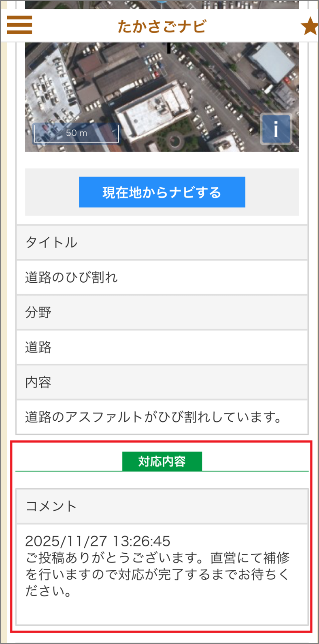The image size is (319, 644).
Task: Click the comment timestamp 2025/11/27 13:26:45
Action: click(x=98, y=541)
